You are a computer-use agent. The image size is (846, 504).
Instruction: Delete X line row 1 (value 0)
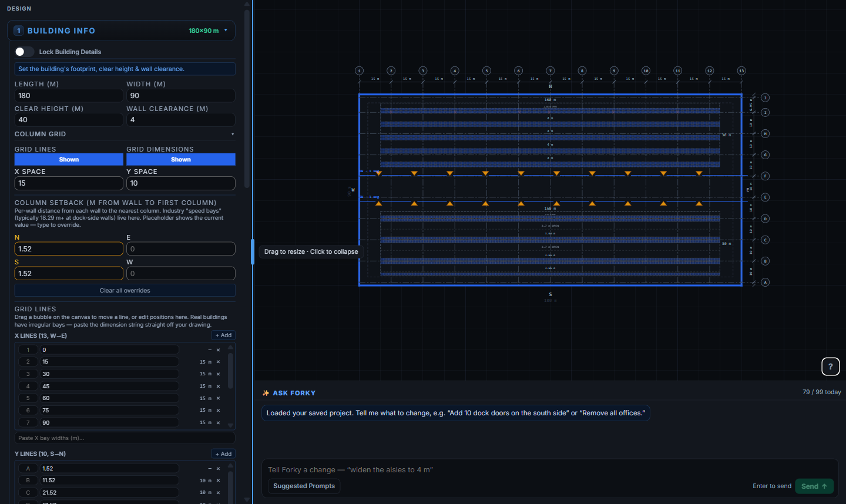point(218,350)
